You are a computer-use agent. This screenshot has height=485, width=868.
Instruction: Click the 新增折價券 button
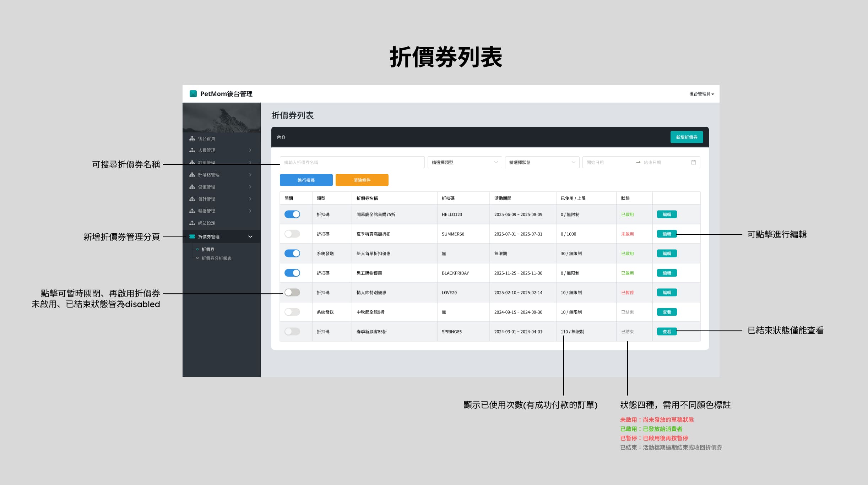click(x=687, y=137)
